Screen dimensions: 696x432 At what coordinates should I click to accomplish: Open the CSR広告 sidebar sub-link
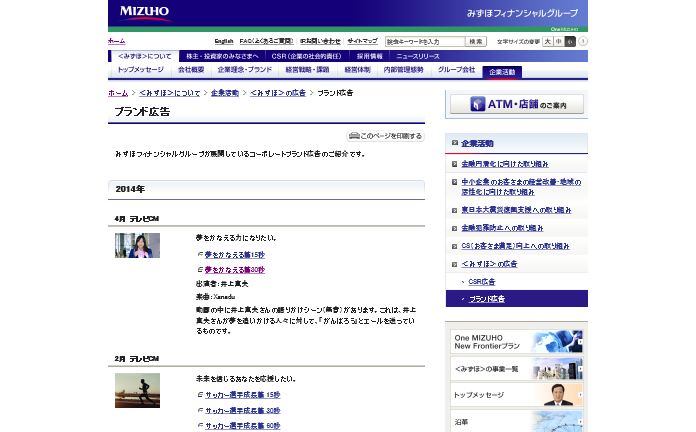pos(482,282)
